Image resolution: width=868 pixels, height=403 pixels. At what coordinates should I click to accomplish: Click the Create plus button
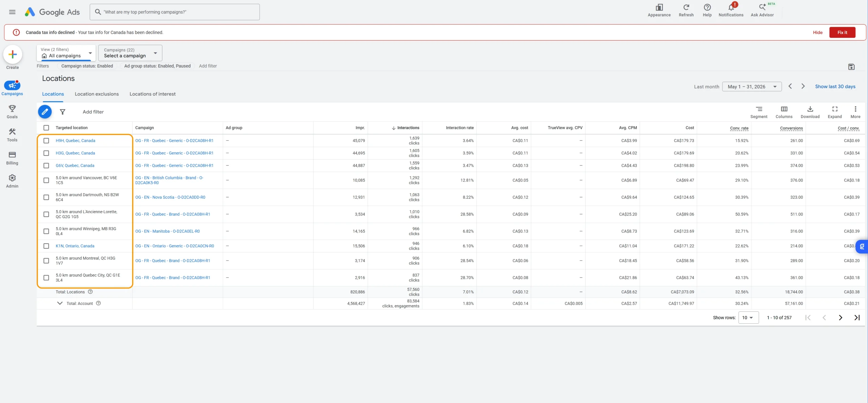coord(13,54)
